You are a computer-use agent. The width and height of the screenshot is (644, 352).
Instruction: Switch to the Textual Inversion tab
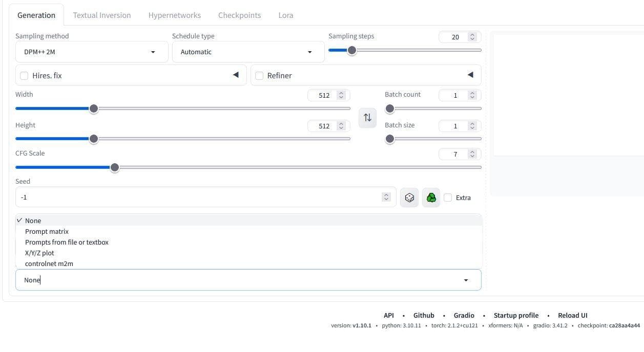click(x=101, y=15)
